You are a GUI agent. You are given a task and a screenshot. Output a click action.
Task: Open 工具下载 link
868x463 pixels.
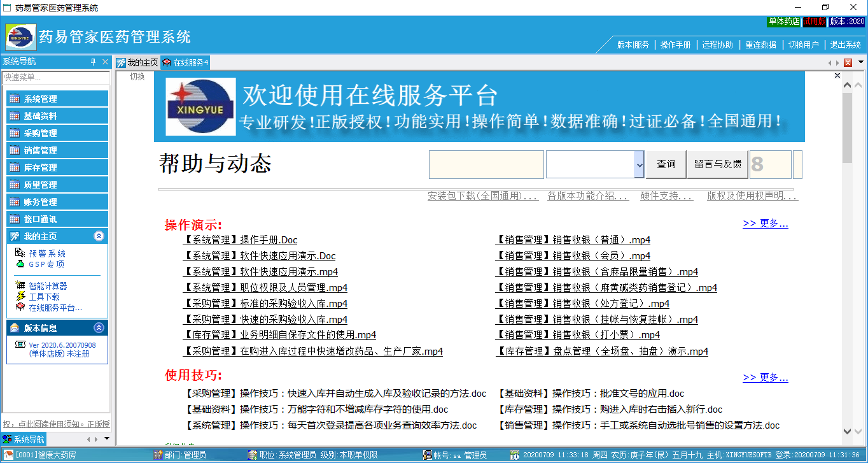(44, 297)
